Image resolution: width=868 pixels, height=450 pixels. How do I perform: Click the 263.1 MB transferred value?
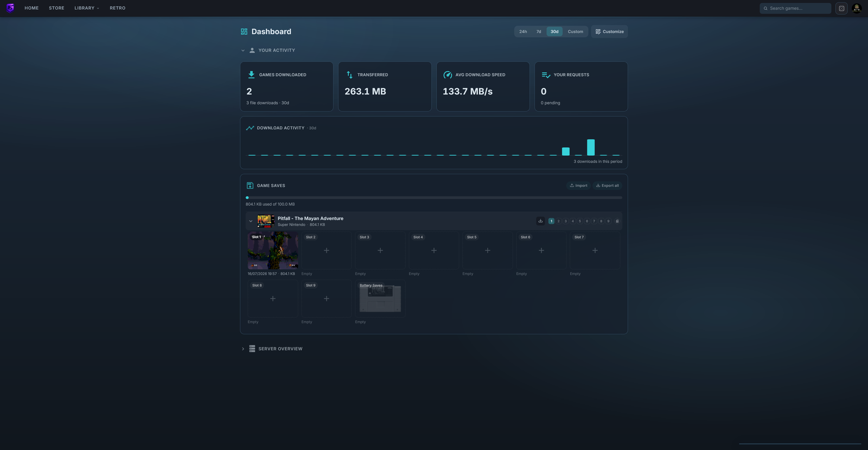[365, 91]
